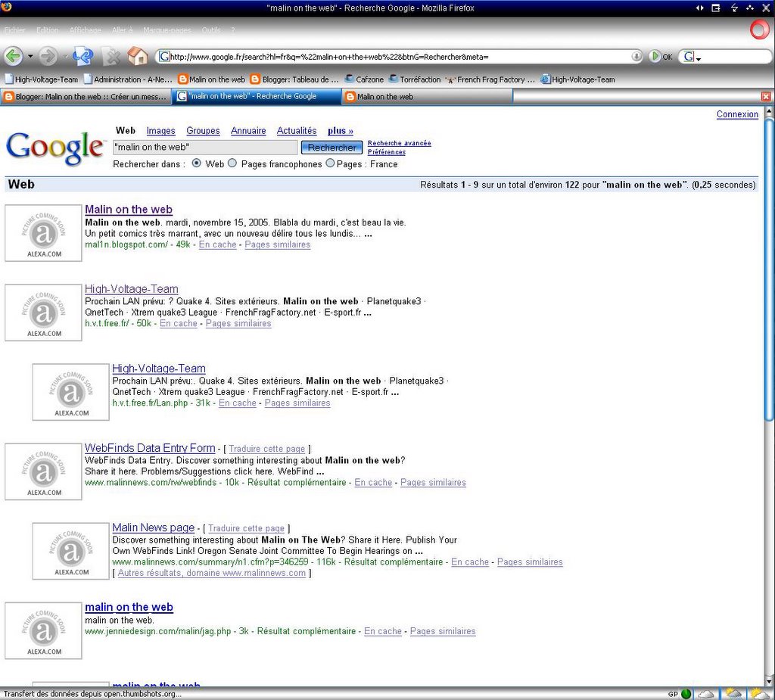Screen dimensions: 775x700
Task: Switch to the Blogger: Créer un mess… tab
Action: (86, 96)
